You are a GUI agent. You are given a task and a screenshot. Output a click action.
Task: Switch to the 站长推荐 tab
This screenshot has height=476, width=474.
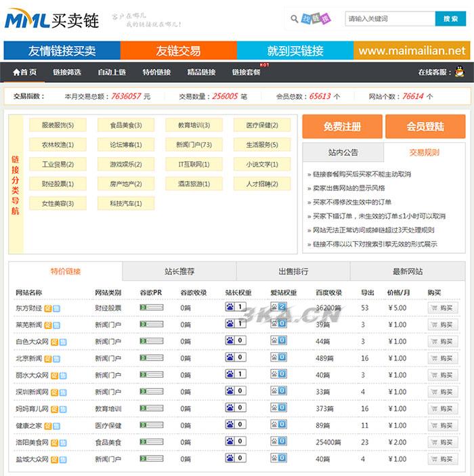179,272
